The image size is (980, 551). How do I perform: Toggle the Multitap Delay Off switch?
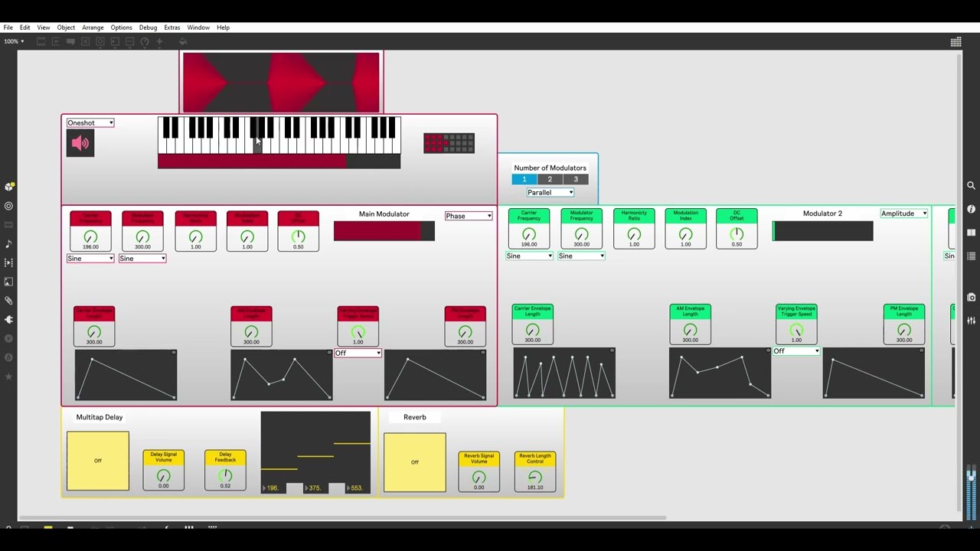(x=98, y=461)
